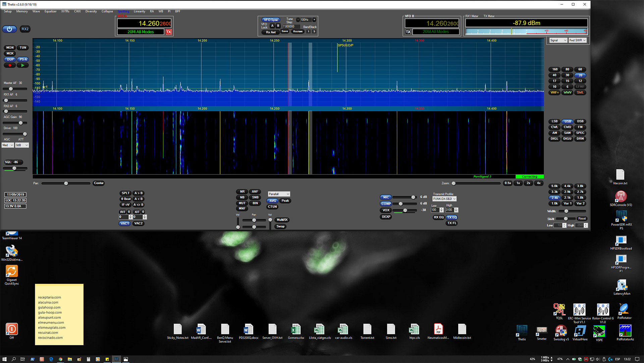Open SDRConsole (V3) desktop shortcut
The height and width of the screenshot is (363, 644).
pos(621,197)
